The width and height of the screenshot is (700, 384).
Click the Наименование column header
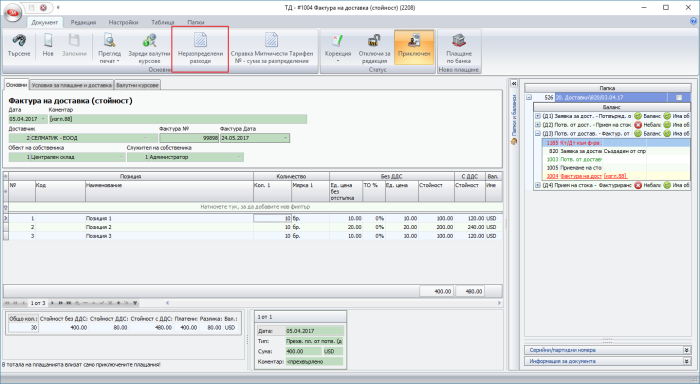pyautogui.click(x=169, y=191)
